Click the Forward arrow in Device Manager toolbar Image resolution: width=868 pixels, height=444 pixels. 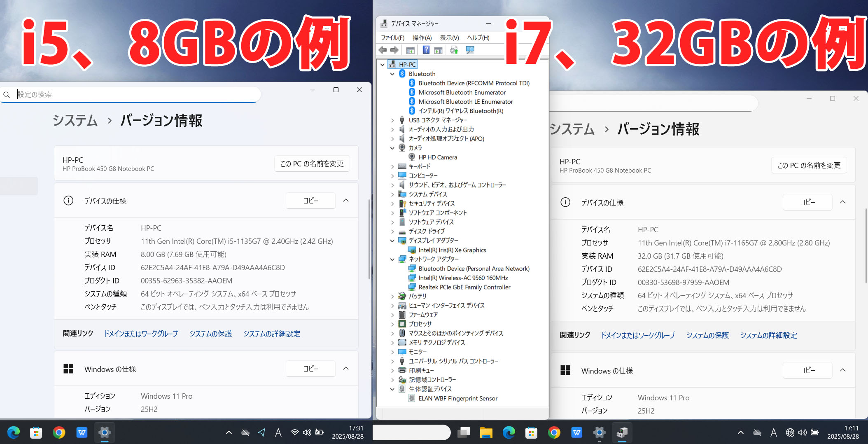[394, 50]
